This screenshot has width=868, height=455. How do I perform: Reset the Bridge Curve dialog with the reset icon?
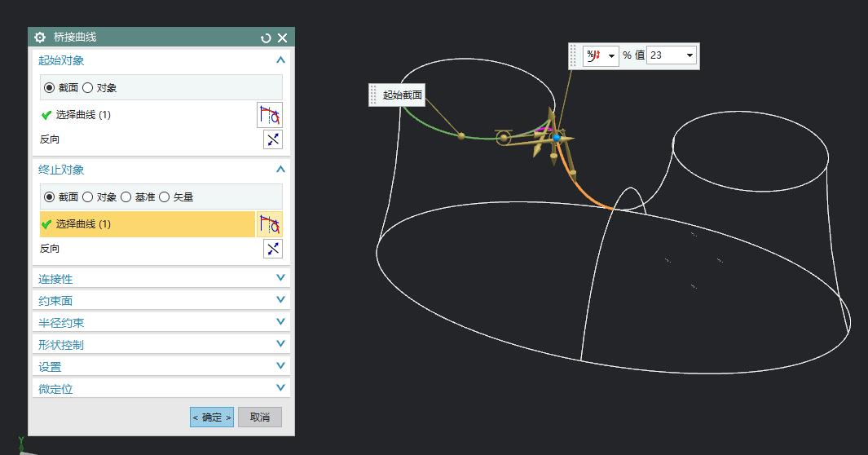pyautogui.click(x=266, y=38)
